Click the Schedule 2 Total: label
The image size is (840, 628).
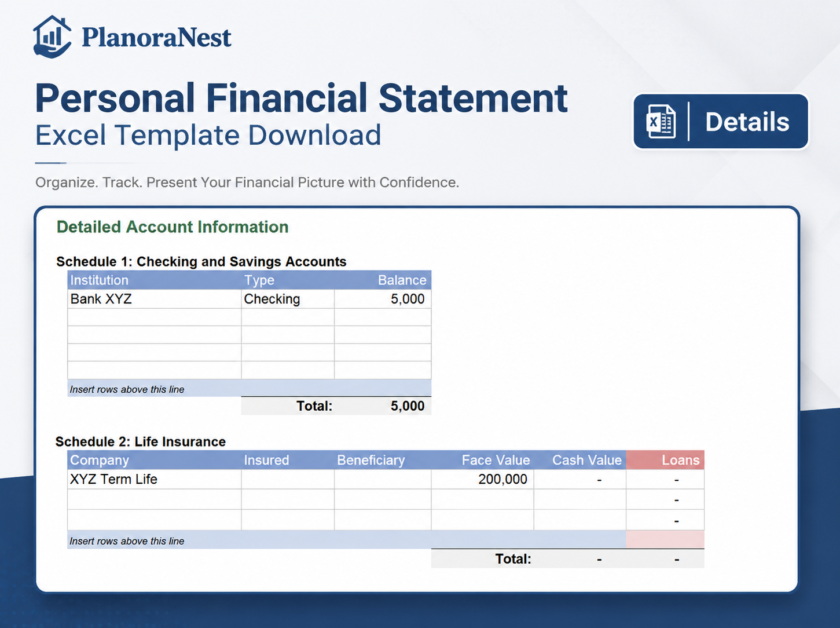tap(513, 559)
